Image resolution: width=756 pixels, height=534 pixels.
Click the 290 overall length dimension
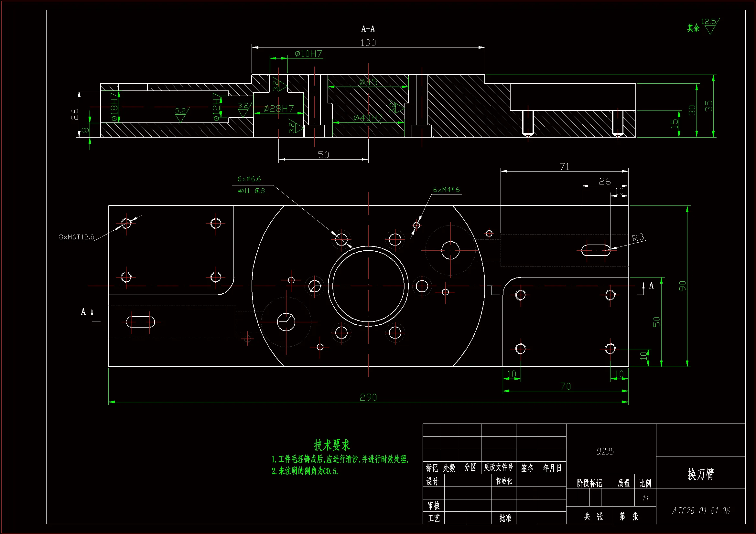tap(368, 397)
